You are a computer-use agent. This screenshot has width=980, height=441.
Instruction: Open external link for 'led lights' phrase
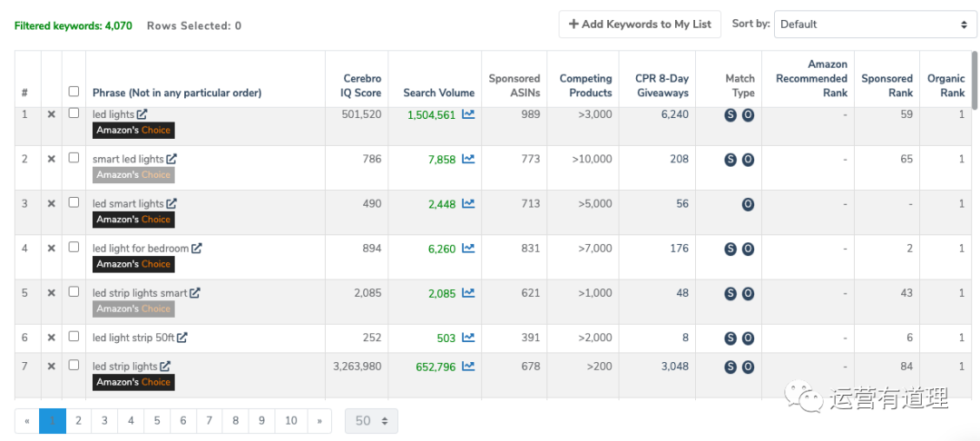point(142,115)
